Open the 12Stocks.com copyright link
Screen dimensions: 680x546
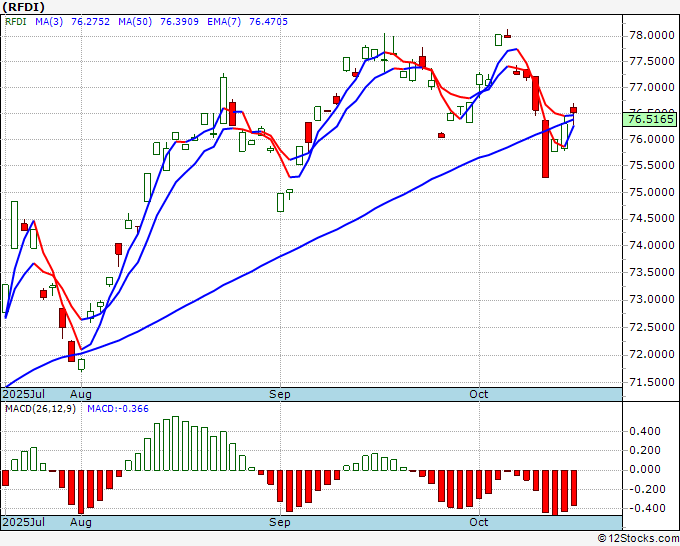pos(638,539)
